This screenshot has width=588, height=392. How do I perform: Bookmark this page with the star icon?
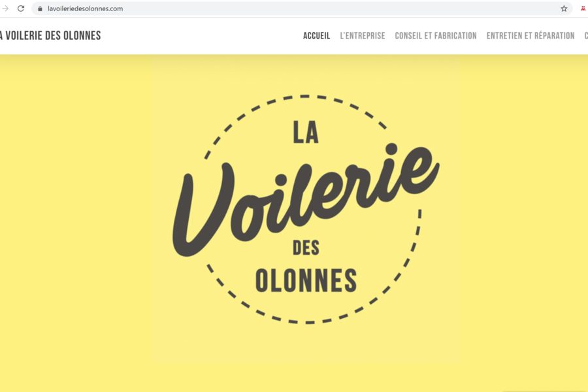tap(564, 8)
